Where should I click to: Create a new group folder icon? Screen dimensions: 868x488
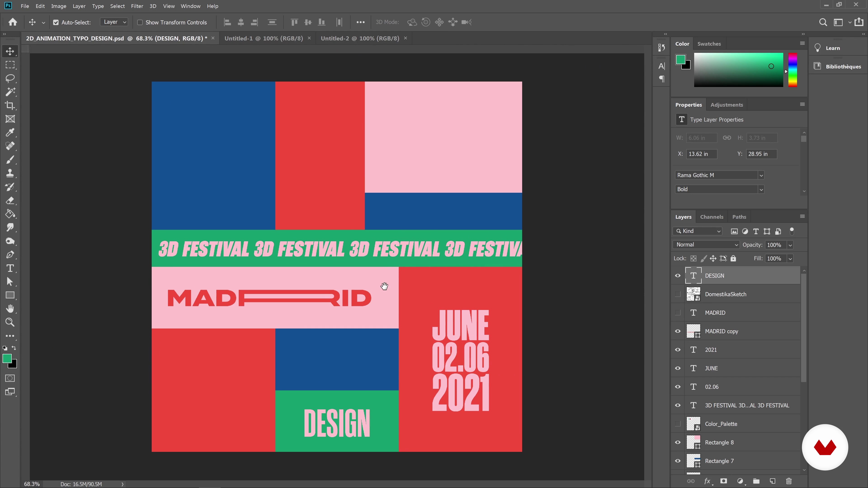756,481
